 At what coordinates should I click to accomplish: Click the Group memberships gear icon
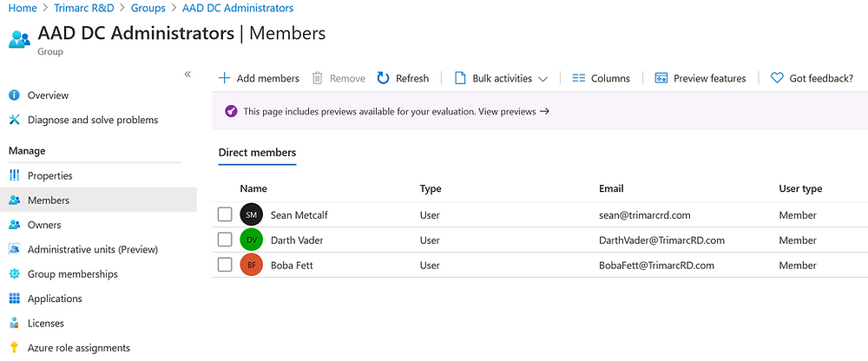(15, 274)
